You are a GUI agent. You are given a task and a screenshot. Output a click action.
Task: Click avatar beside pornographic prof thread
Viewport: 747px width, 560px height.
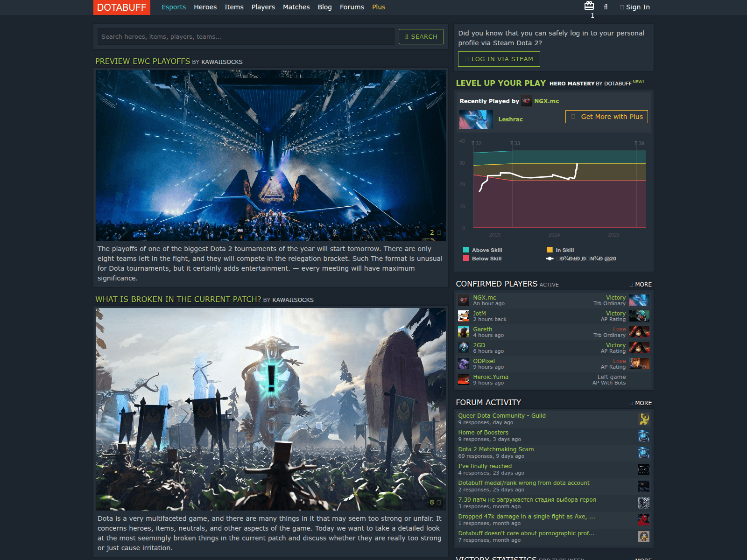click(x=644, y=537)
